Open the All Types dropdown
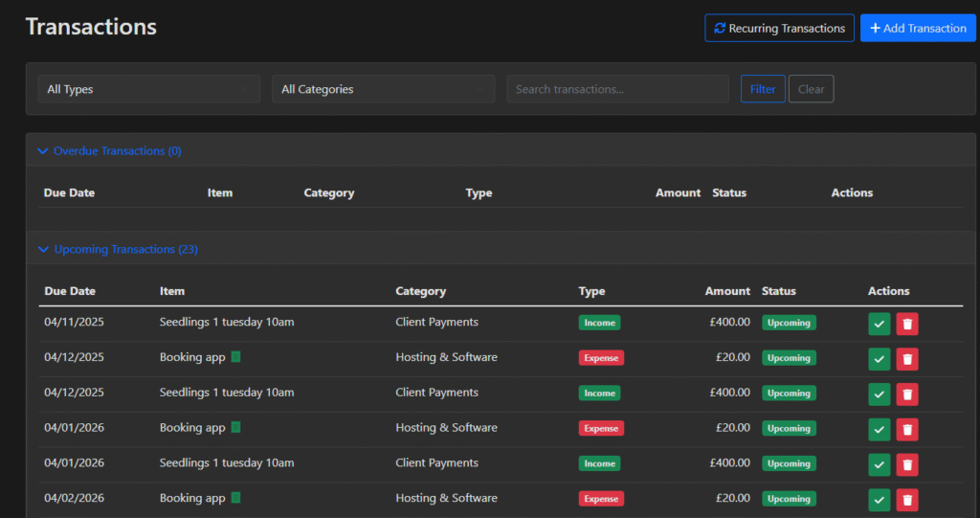Screen dimensions: 980x518 [x=148, y=89]
